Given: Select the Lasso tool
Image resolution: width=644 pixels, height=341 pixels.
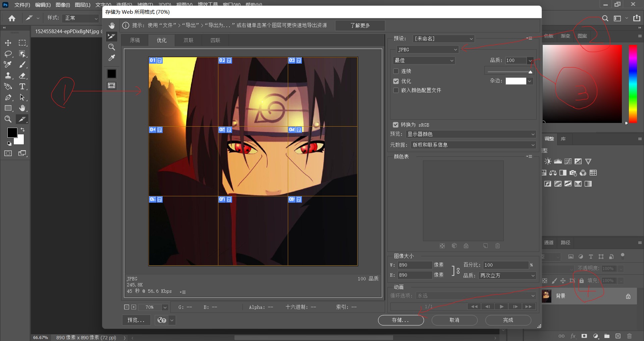Looking at the screenshot, I should 8,54.
